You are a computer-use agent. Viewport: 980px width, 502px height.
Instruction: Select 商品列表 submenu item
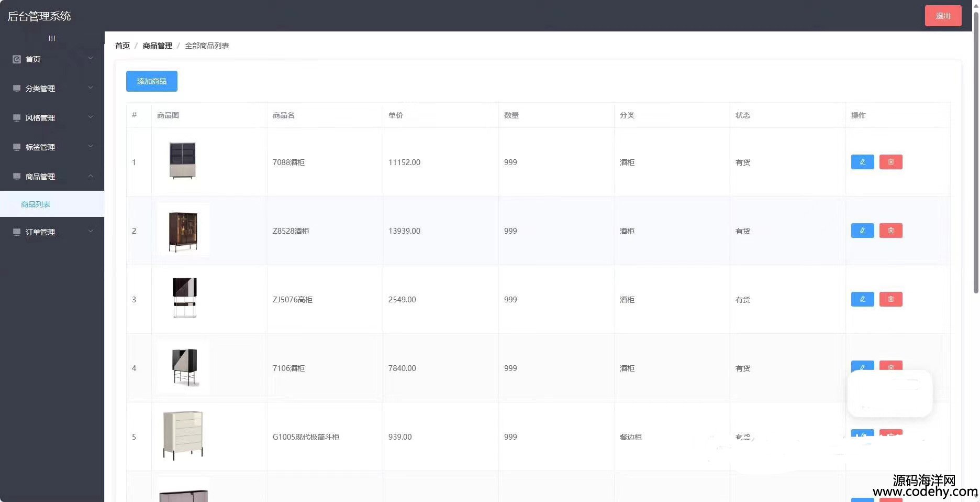coord(52,204)
